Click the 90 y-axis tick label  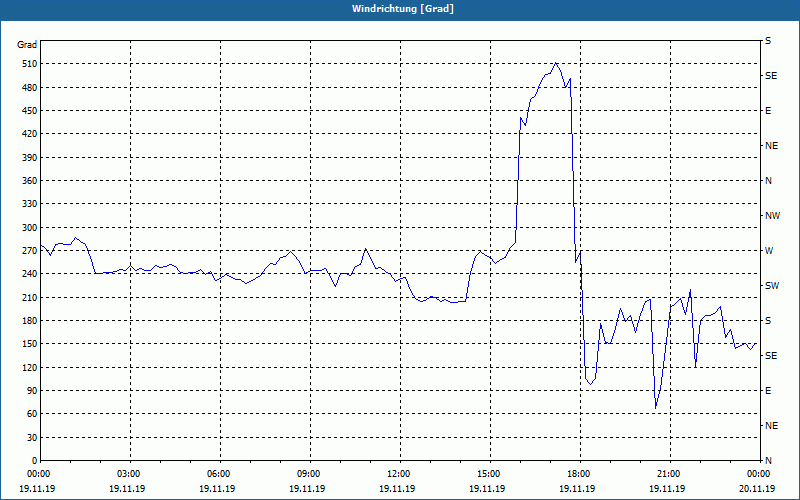31,391
